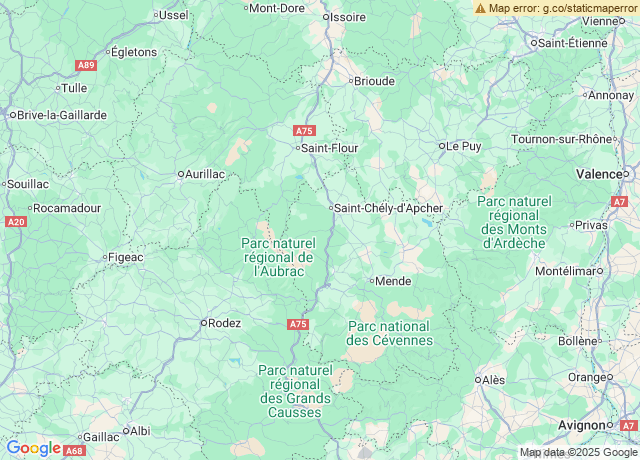Image resolution: width=640 pixels, height=460 pixels.
Task: Click the A7 shield beside Avignon
Action: 629,426
